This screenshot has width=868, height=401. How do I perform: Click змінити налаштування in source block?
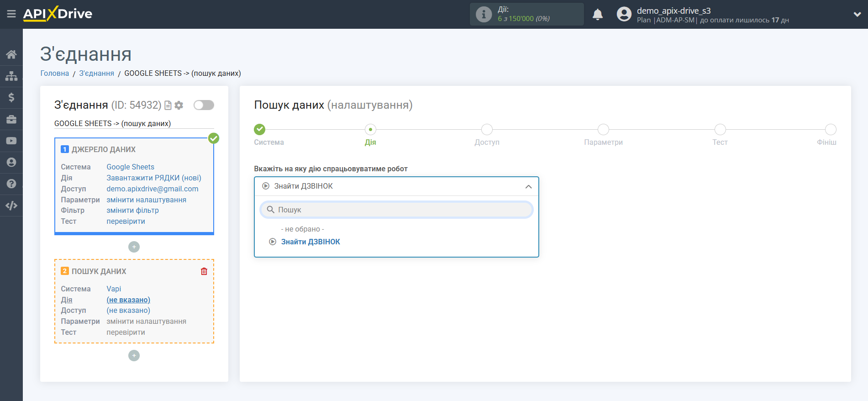(147, 200)
